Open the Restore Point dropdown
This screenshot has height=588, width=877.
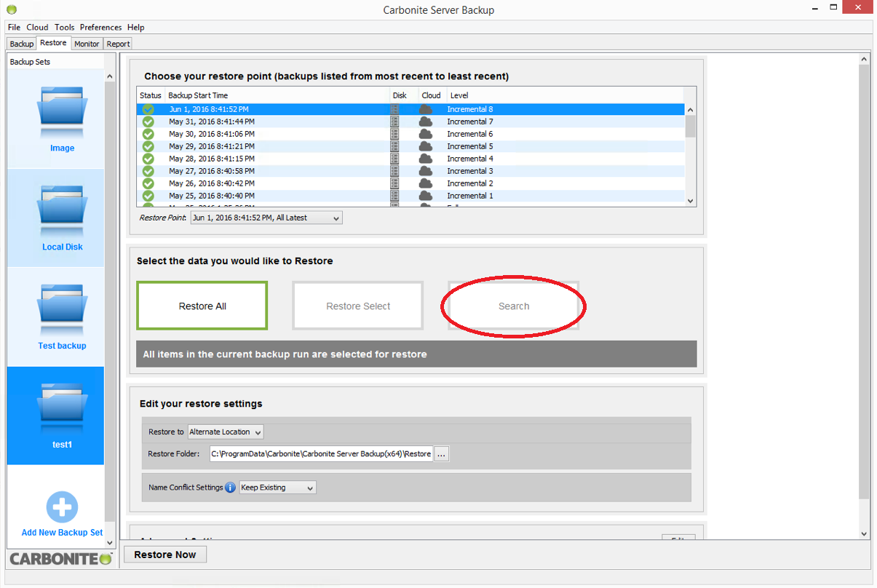coord(266,218)
